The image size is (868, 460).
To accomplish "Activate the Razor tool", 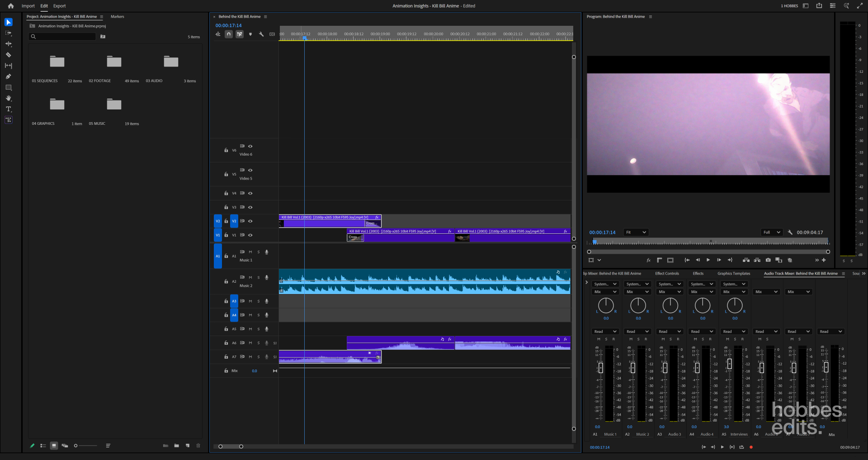I will tap(8, 55).
